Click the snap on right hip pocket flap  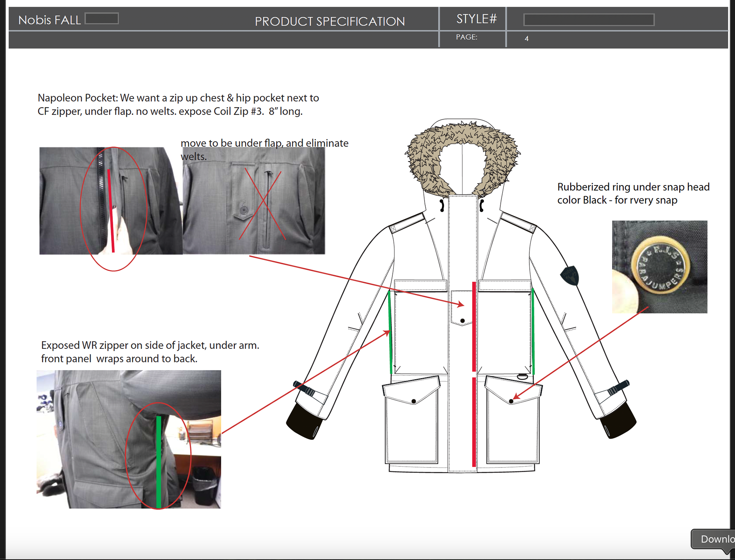click(511, 401)
